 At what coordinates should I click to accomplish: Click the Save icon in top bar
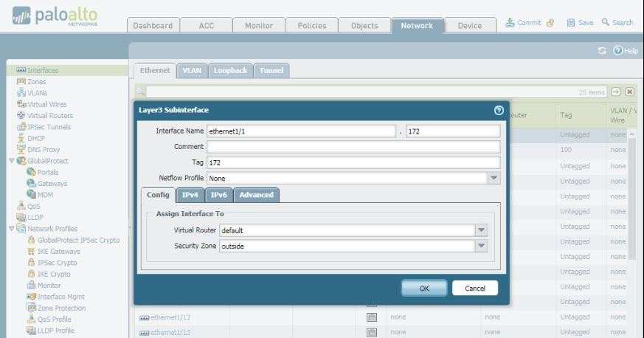(x=570, y=23)
